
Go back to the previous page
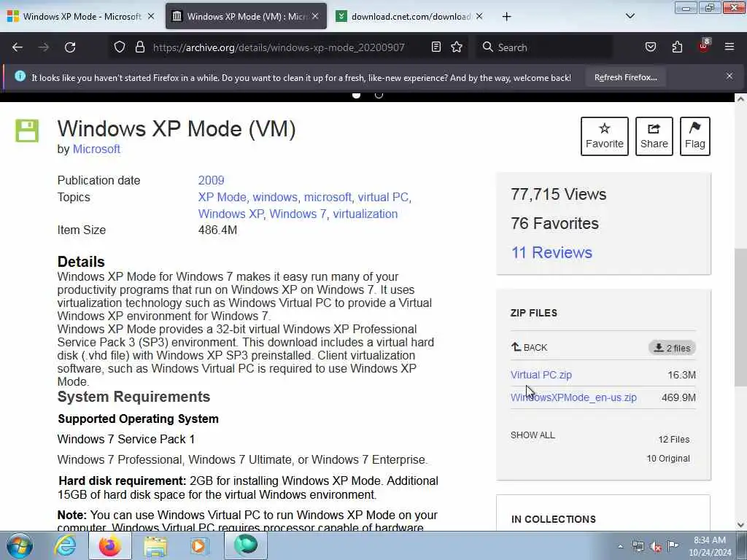point(18,47)
